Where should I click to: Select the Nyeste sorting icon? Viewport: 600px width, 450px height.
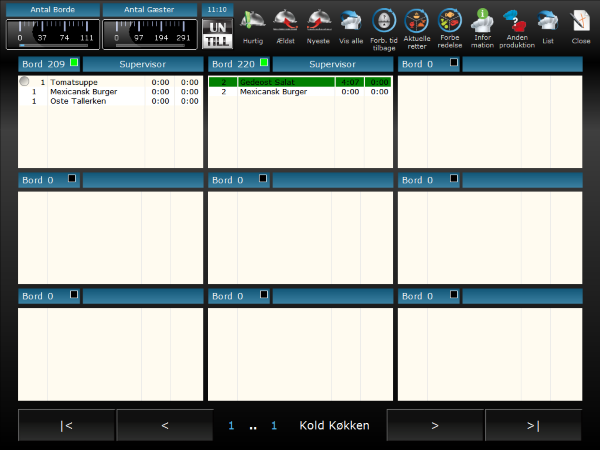[x=318, y=24]
